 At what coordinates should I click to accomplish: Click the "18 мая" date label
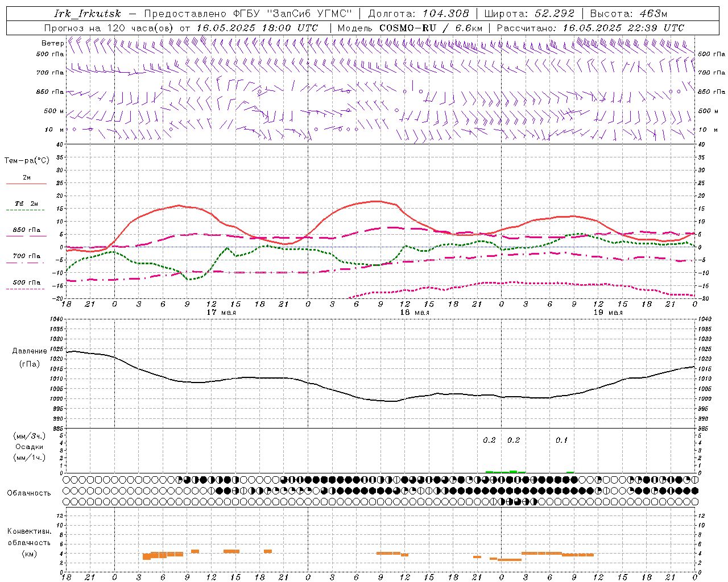tap(414, 313)
